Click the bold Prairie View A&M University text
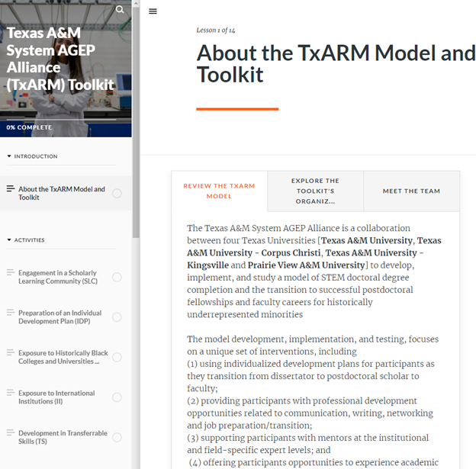The image size is (476, 469). (x=306, y=265)
